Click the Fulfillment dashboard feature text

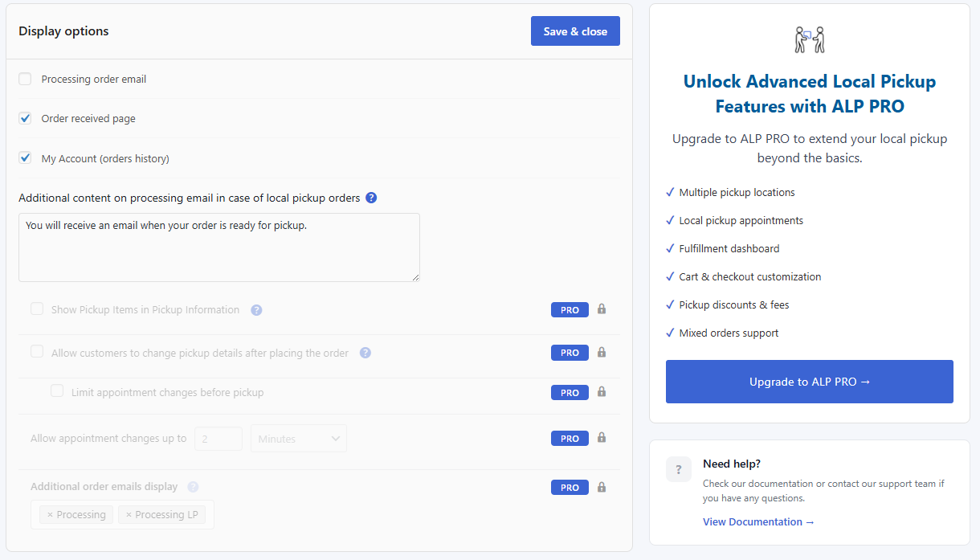click(729, 249)
